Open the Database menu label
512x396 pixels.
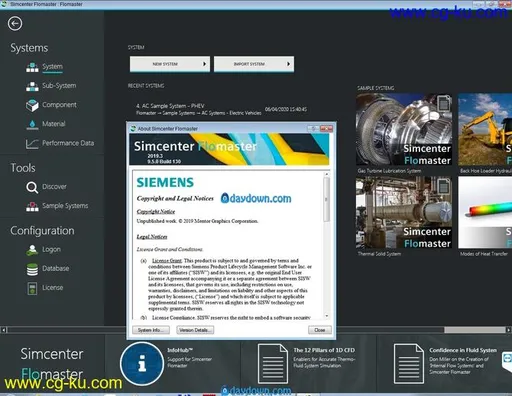click(56, 268)
